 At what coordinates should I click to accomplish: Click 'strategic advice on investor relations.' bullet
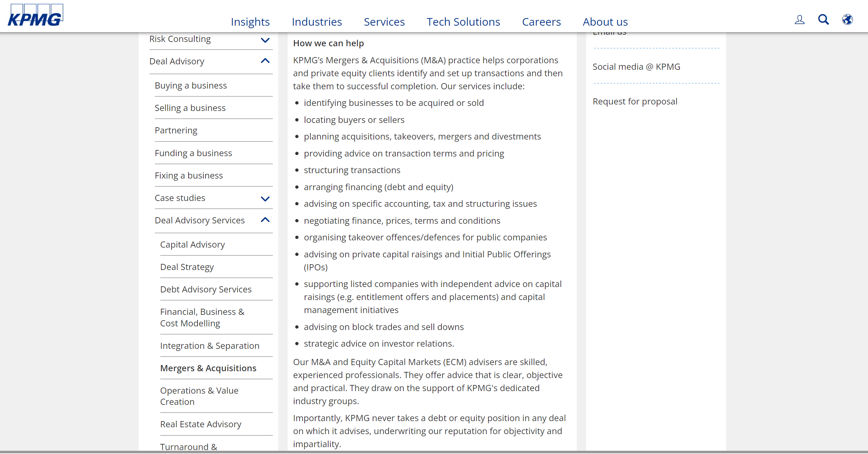[x=379, y=344]
